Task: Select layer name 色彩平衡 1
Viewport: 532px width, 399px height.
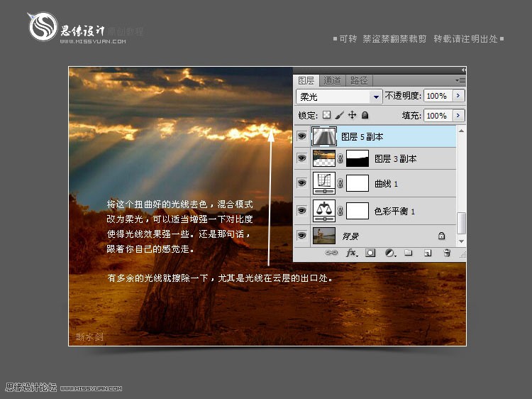Action: (394, 212)
